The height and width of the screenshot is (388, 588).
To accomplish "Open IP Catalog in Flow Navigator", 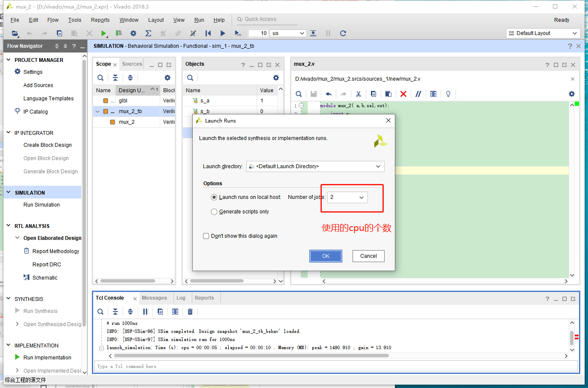I will click(x=35, y=112).
